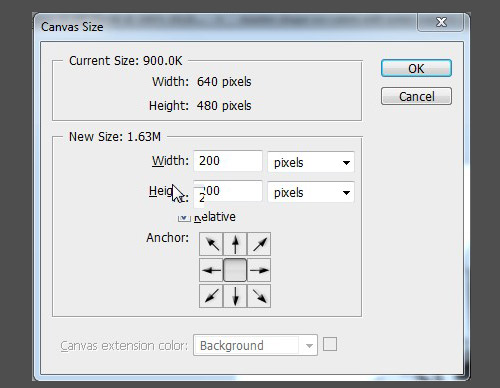The width and height of the screenshot is (500, 388).
Task: Click the canvas extension color swatch
Action: (330, 344)
